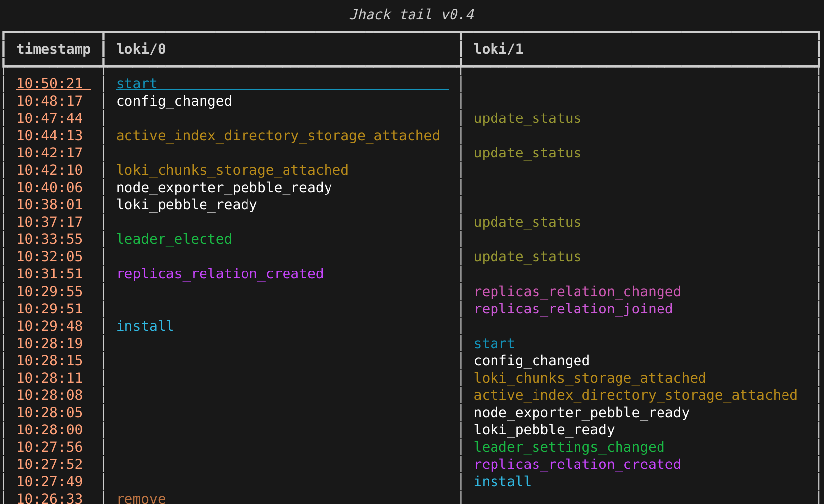Click the timestamp column header
This screenshot has width=824, height=504.
53,49
